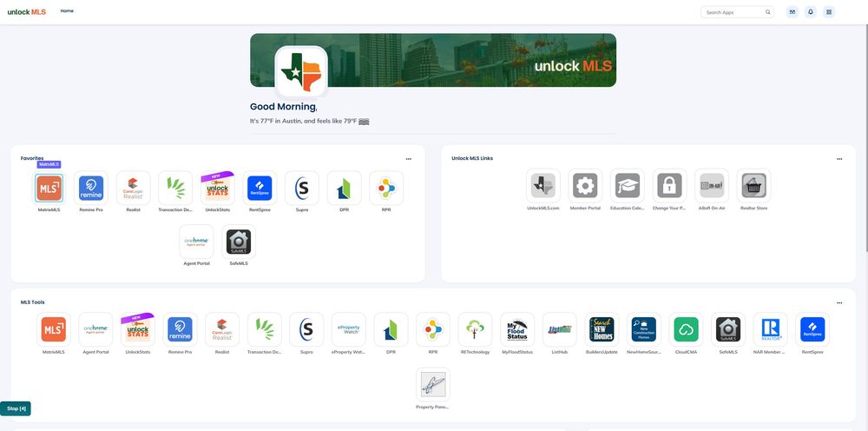Open UnlockMLS.com link
The image size is (868, 431).
(543, 186)
